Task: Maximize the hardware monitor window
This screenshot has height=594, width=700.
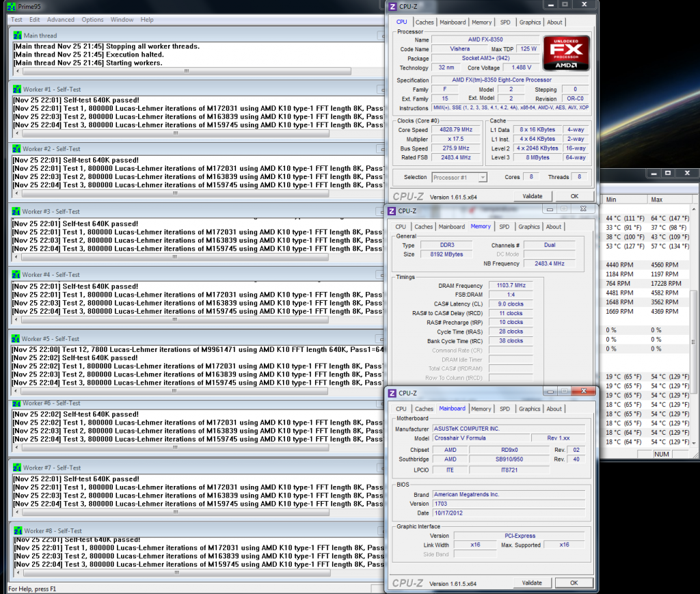Action: click(x=668, y=173)
